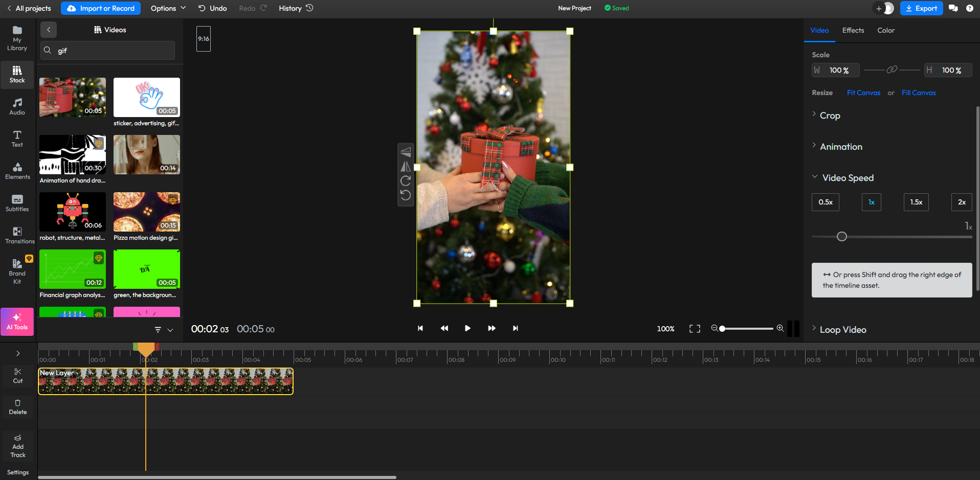
Task: Fast forward the playback
Action: [492, 328]
